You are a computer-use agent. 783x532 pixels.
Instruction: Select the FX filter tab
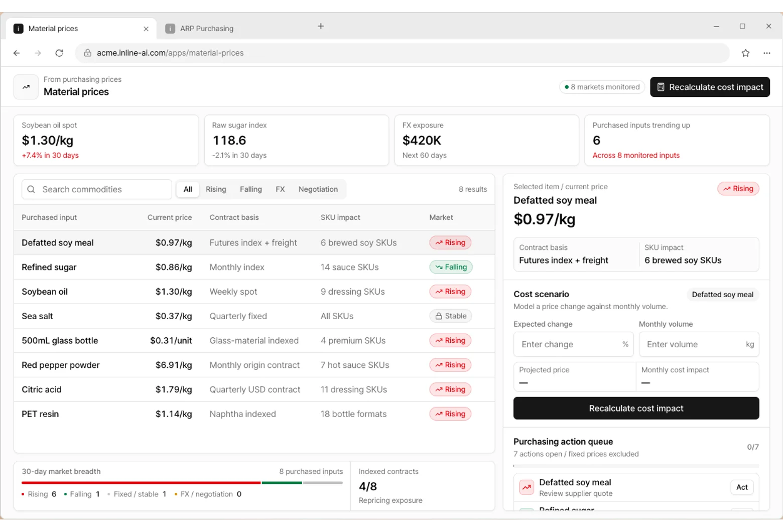[x=280, y=189]
